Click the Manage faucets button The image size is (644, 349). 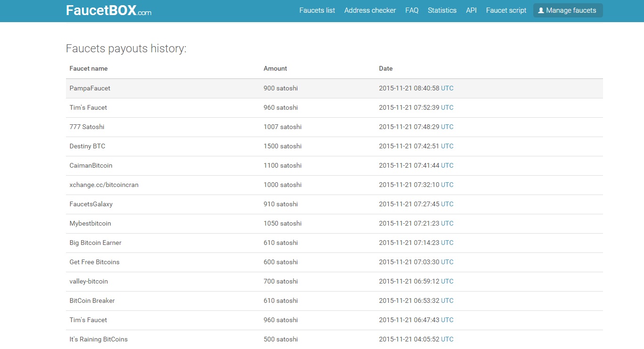pos(568,10)
